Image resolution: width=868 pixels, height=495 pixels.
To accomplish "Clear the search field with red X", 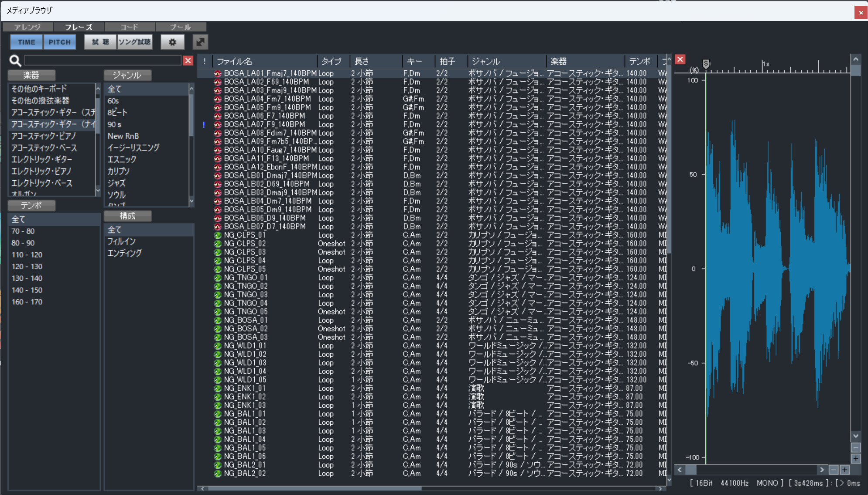I will pyautogui.click(x=188, y=60).
